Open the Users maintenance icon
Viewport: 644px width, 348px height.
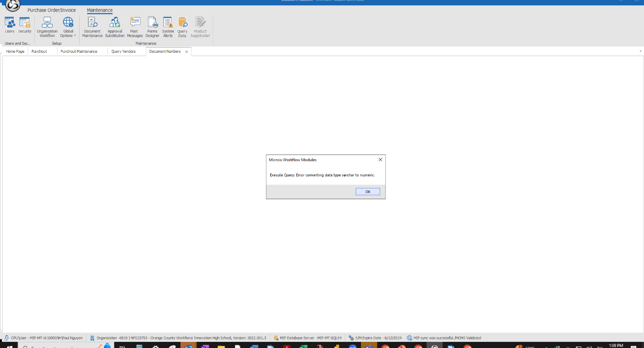(x=9, y=25)
